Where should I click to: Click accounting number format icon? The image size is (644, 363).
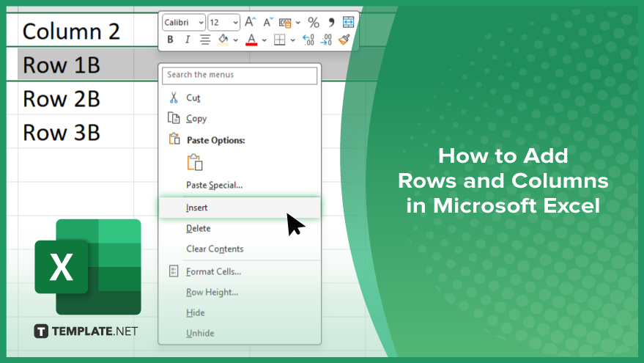(285, 23)
